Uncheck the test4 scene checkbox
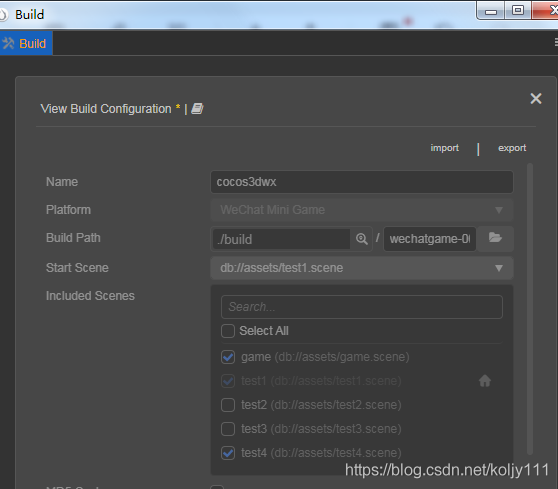This screenshot has width=558, height=489. point(228,453)
